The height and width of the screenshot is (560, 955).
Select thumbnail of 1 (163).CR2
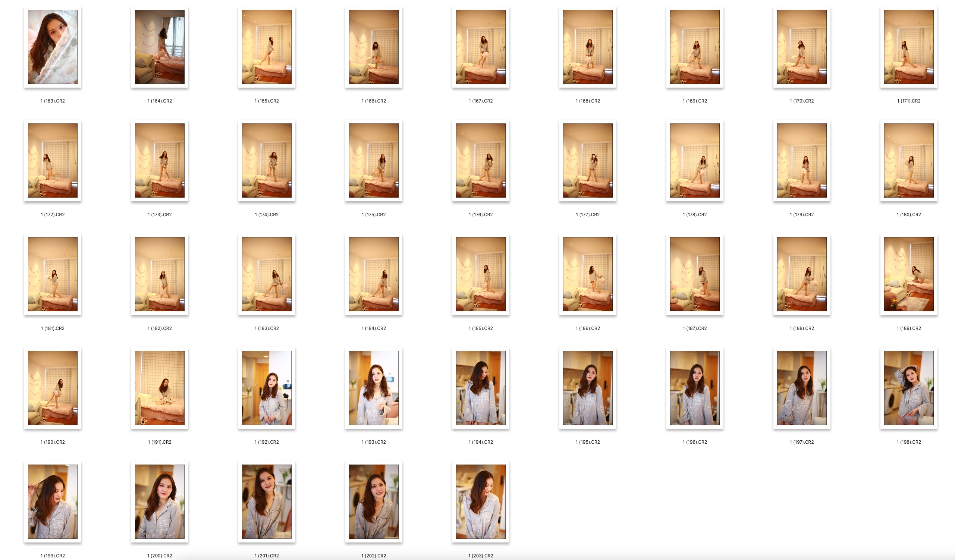click(x=53, y=47)
